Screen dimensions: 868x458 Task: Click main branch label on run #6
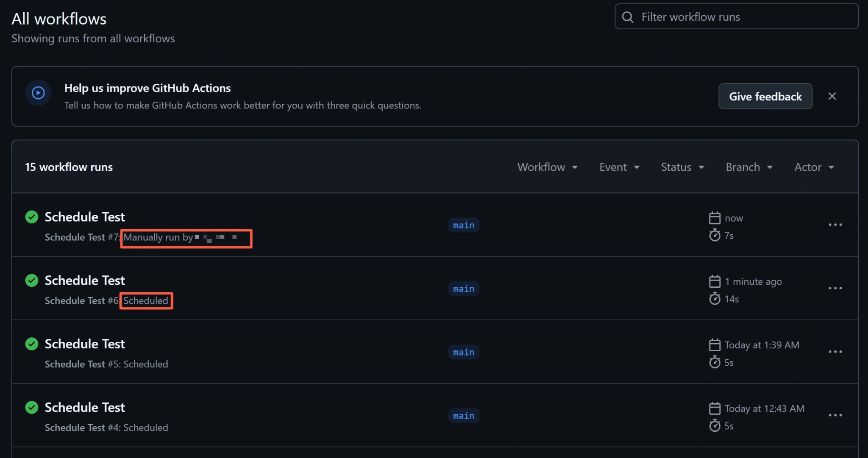click(x=464, y=289)
